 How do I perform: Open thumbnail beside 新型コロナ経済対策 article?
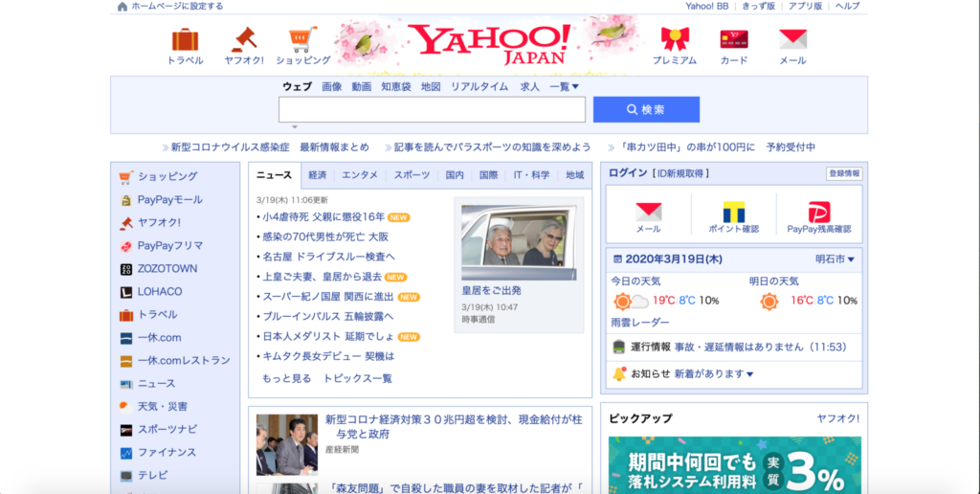click(x=287, y=444)
